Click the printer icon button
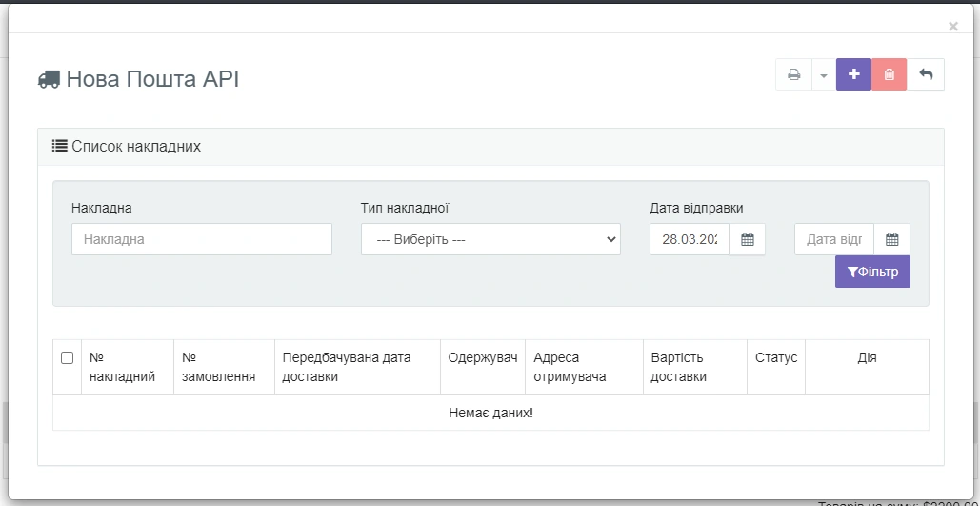Screen dimensions: 980x506 793,75
